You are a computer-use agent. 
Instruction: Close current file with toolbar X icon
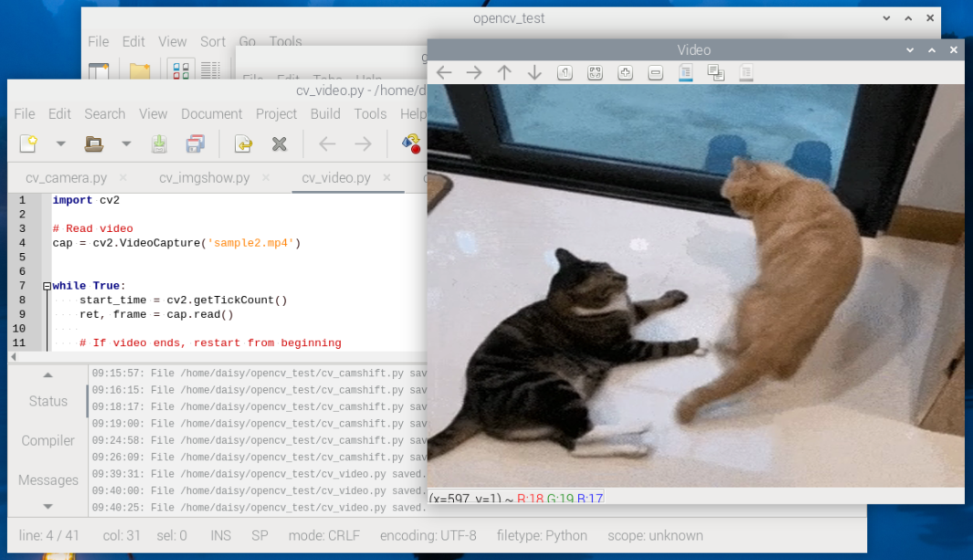280,143
